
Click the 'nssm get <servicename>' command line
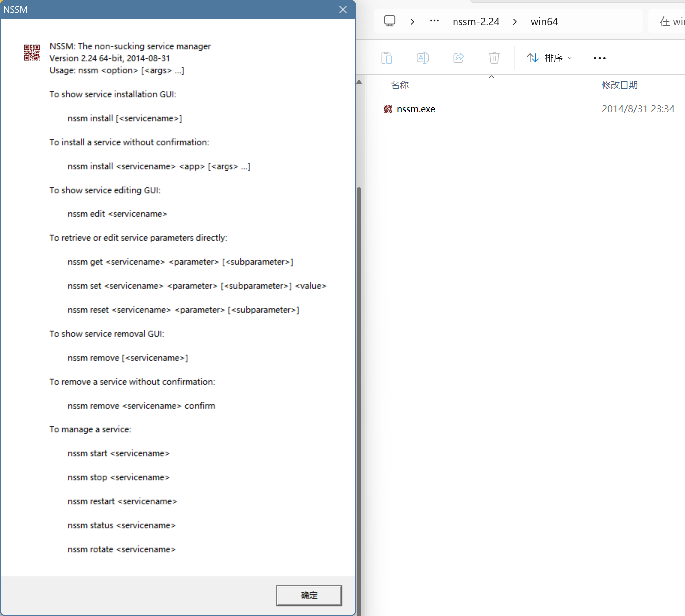(181, 262)
